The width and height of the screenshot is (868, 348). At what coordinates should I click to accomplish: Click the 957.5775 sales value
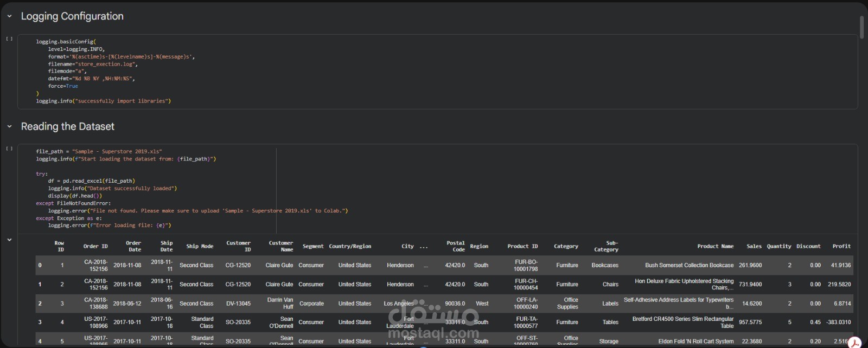click(x=750, y=322)
